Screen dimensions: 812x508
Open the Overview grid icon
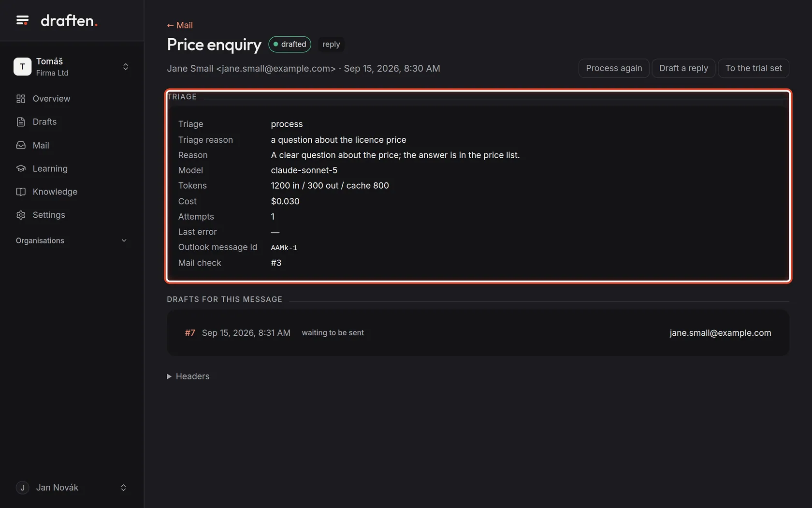[21, 99]
